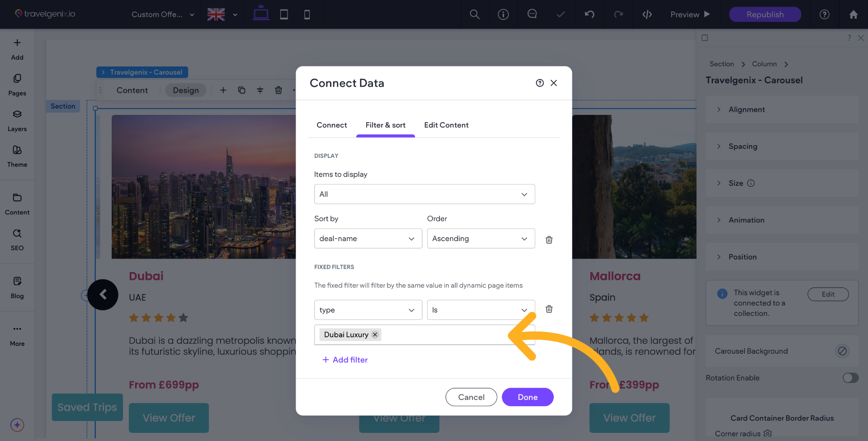Click the Add filter link
Screen dimensions: 868x441
pos(345,360)
